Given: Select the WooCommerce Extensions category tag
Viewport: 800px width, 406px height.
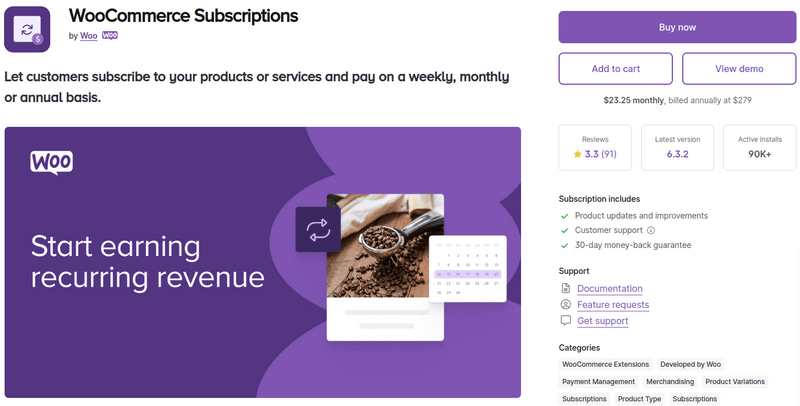Looking at the screenshot, I should click(606, 364).
